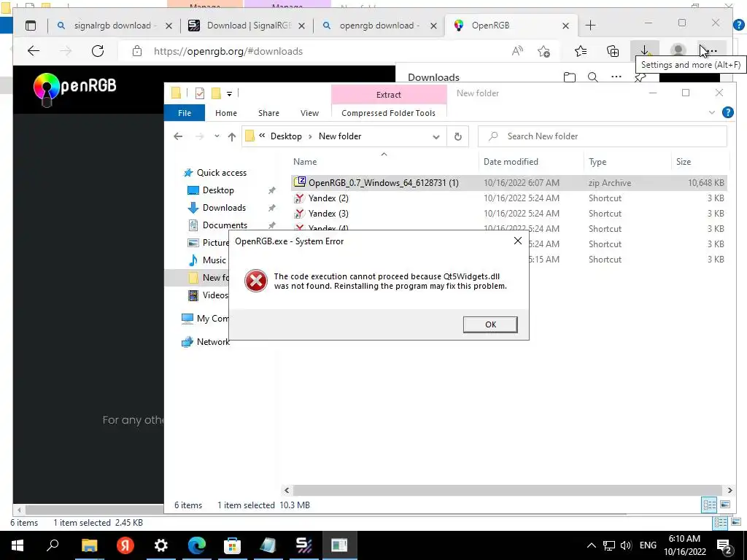Viewport: 747px width, 560px height.
Task: Click the Edge address bar URL
Action: (x=228, y=52)
